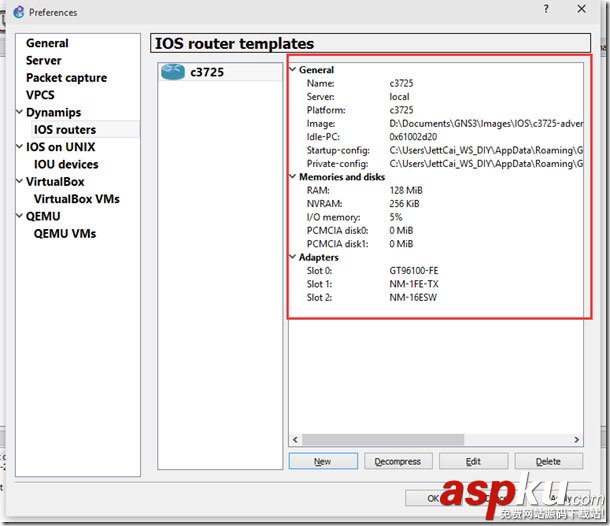
Task: Open the General preferences page
Action: pos(47,43)
